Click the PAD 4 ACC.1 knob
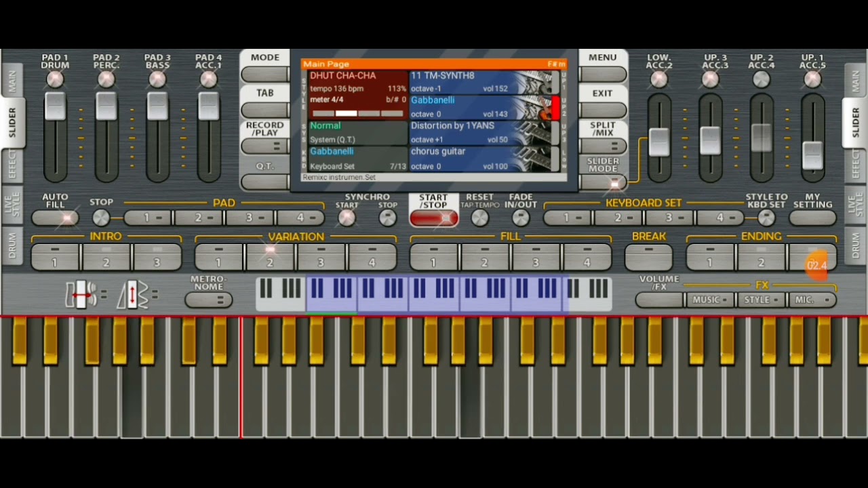The width and height of the screenshot is (868, 488). 209,79
